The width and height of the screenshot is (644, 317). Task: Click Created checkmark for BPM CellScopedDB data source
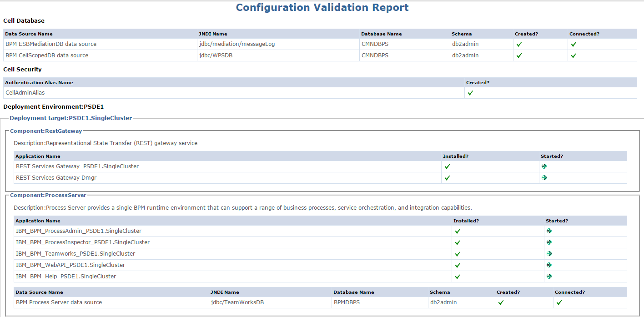[519, 55]
